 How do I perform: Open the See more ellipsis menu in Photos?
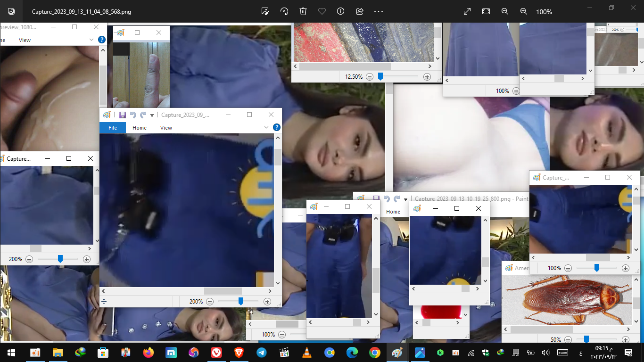(379, 11)
